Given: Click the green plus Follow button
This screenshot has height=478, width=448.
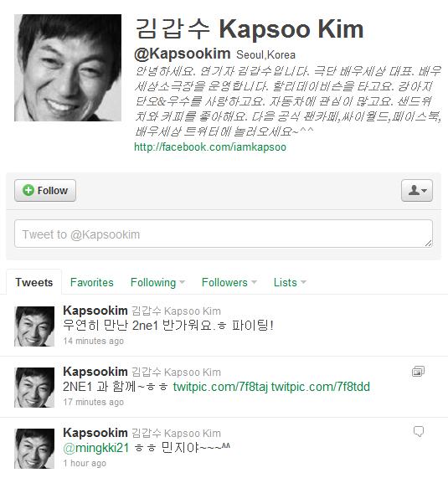Looking at the screenshot, I should tap(45, 191).
